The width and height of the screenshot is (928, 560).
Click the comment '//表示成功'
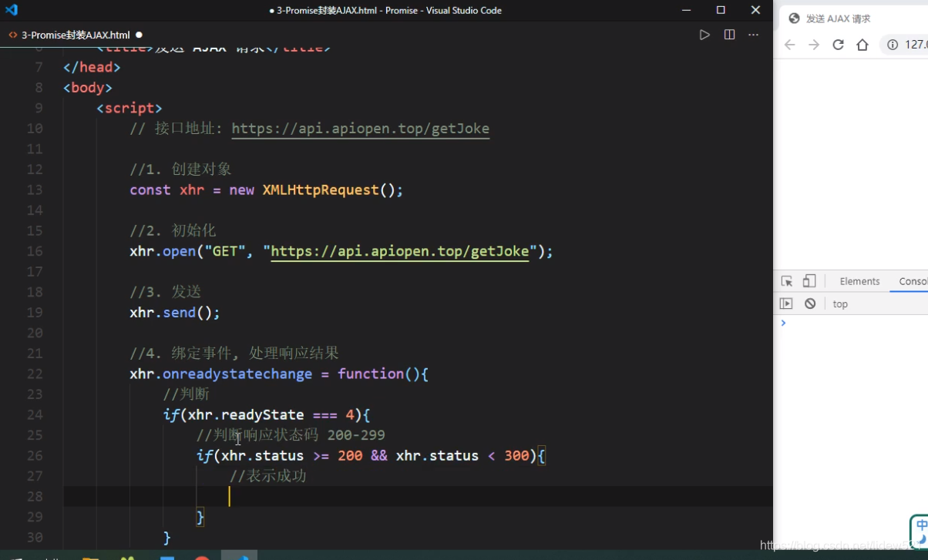pyautogui.click(x=267, y=476)
